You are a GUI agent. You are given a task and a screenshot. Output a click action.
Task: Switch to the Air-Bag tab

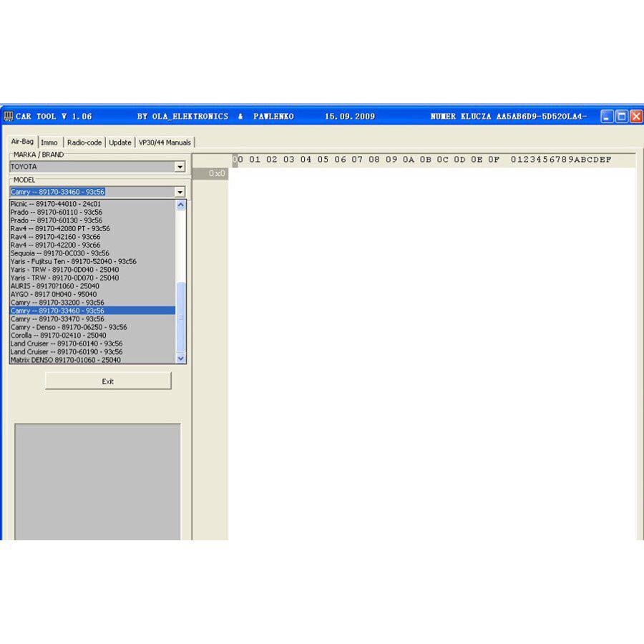tap(22, 141)
